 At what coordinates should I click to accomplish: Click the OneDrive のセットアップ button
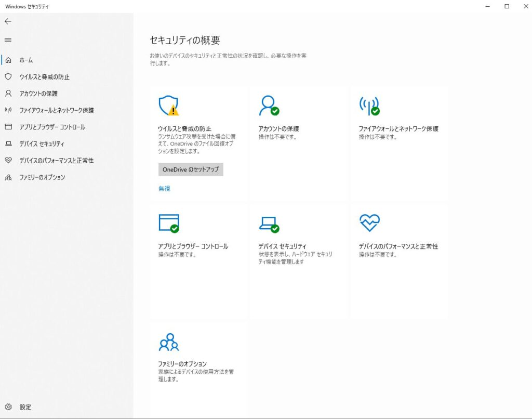(x=191, y=169)
